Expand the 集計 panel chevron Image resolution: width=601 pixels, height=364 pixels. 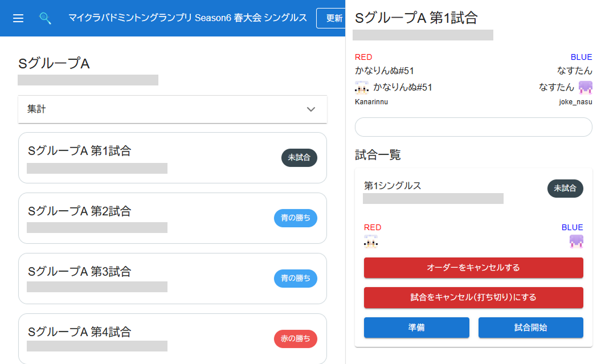pos(311,109)
